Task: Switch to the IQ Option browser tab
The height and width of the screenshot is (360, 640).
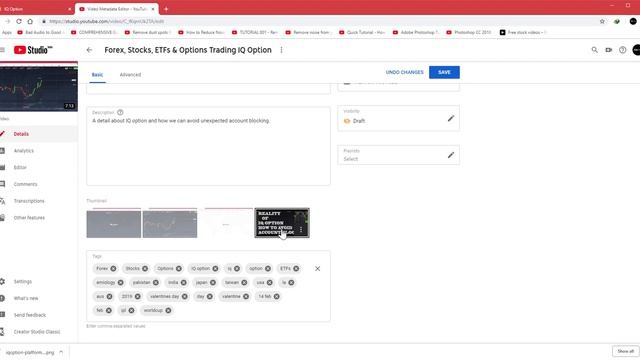Action: point(36,9)
